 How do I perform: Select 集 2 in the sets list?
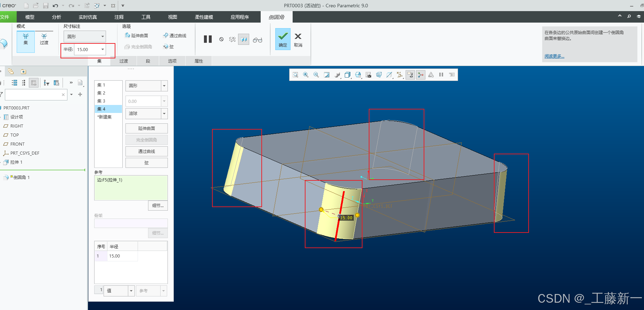pyautogui.click(x=108, y=93)
